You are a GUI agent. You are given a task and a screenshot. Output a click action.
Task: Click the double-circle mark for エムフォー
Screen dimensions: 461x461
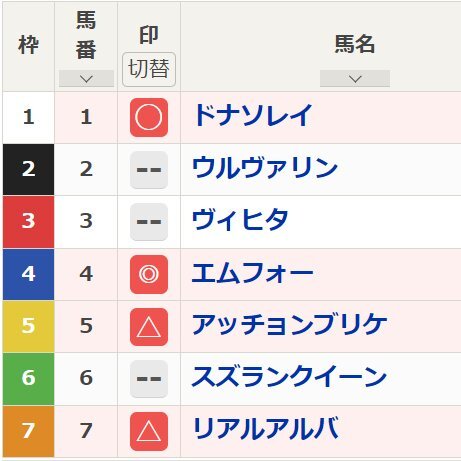tap(149, 274)
